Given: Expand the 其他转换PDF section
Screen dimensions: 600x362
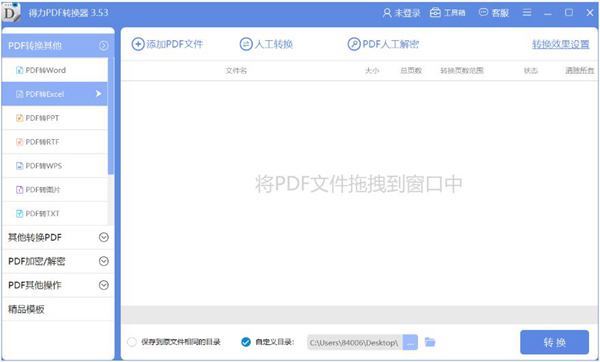Looking at the screenshot, I should point(104,237).
